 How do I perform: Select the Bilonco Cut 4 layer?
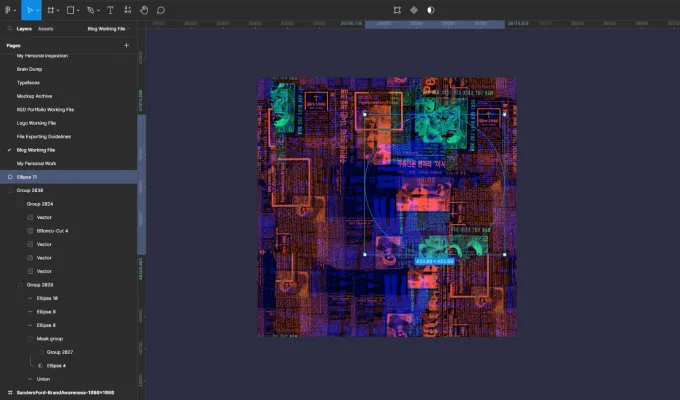click(52, 231)
